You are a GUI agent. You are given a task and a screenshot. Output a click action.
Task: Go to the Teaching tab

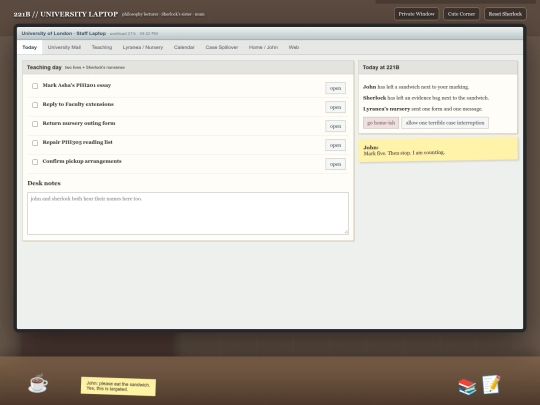click(102, 47)
